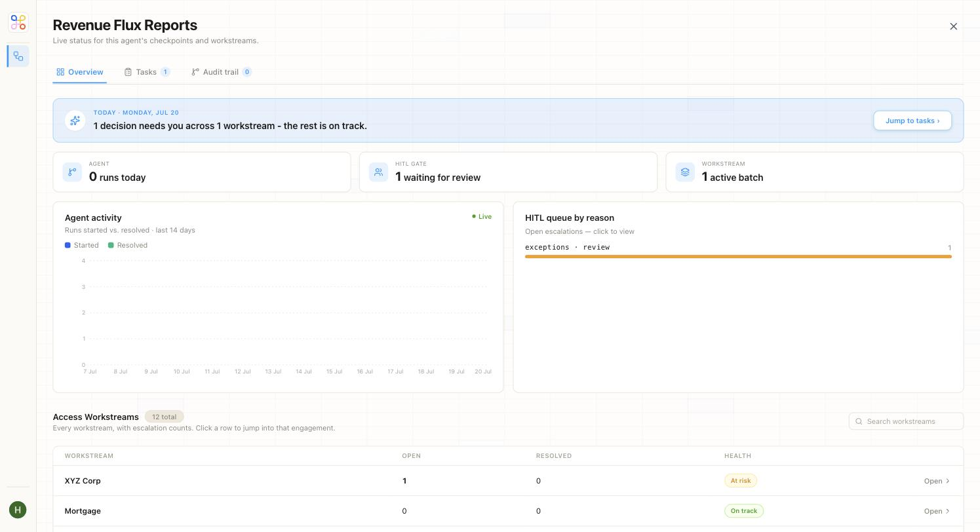Click the OPEN column header
Screen dimensions: 980x532
(411, 456)
